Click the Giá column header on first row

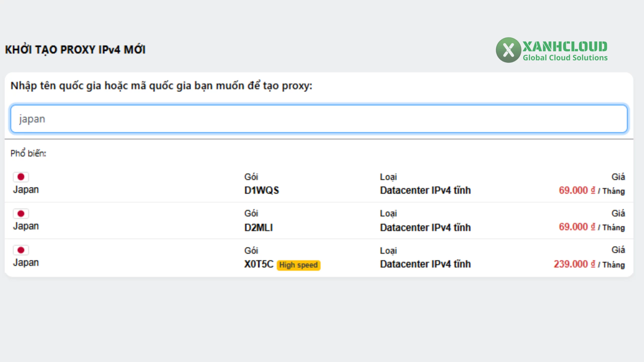coord(619,177)
